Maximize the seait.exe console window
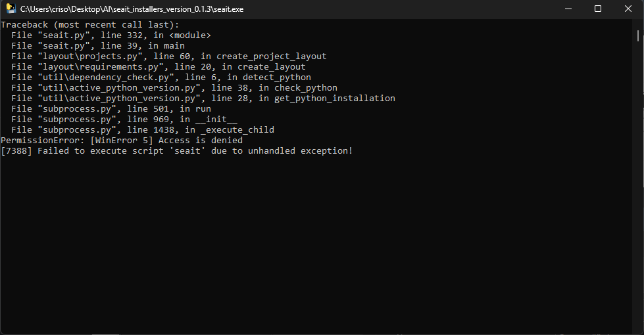Image resolution: width=644 pixels, height=335 pixels. tap(598, 9)
